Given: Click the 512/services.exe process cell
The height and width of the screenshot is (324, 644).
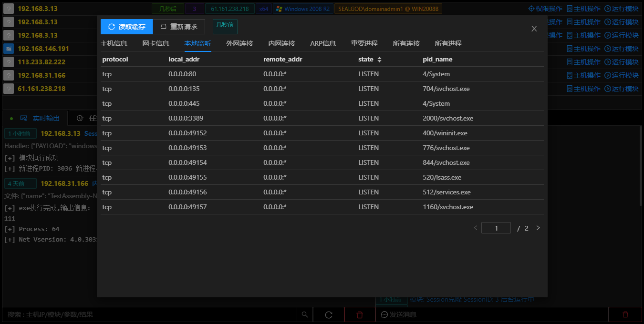Looking at the screenshot, I should (x=447, y=192).
